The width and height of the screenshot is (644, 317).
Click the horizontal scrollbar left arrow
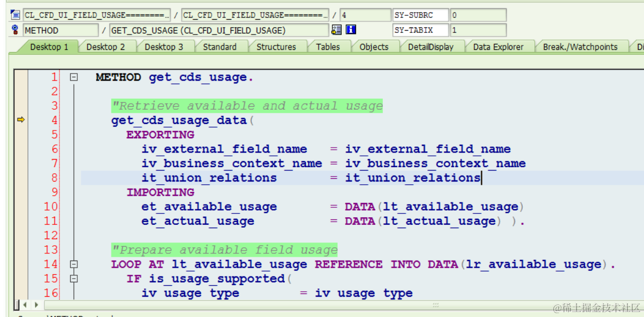(25, 305)
